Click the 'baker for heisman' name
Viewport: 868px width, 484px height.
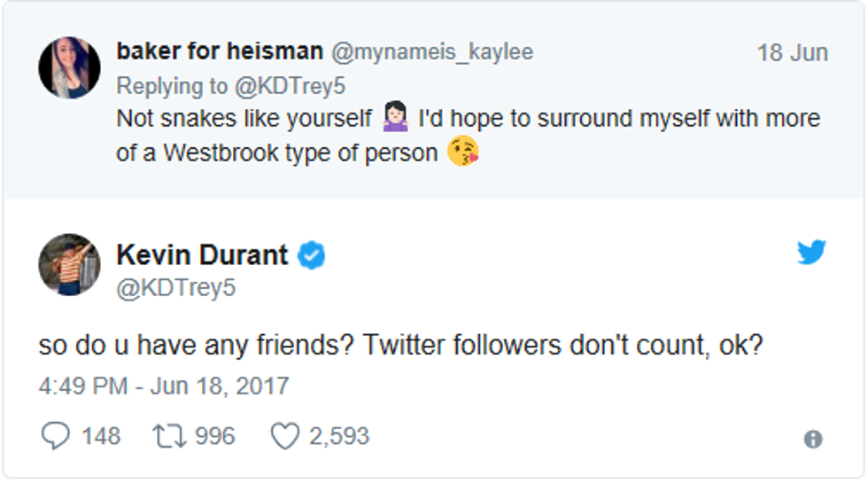point(220,51)
